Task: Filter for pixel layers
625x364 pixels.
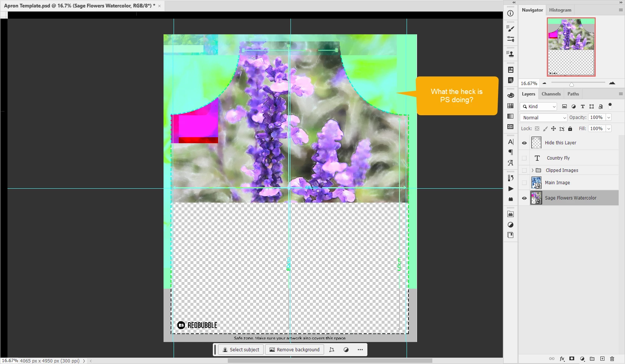Action: (565, 107)
